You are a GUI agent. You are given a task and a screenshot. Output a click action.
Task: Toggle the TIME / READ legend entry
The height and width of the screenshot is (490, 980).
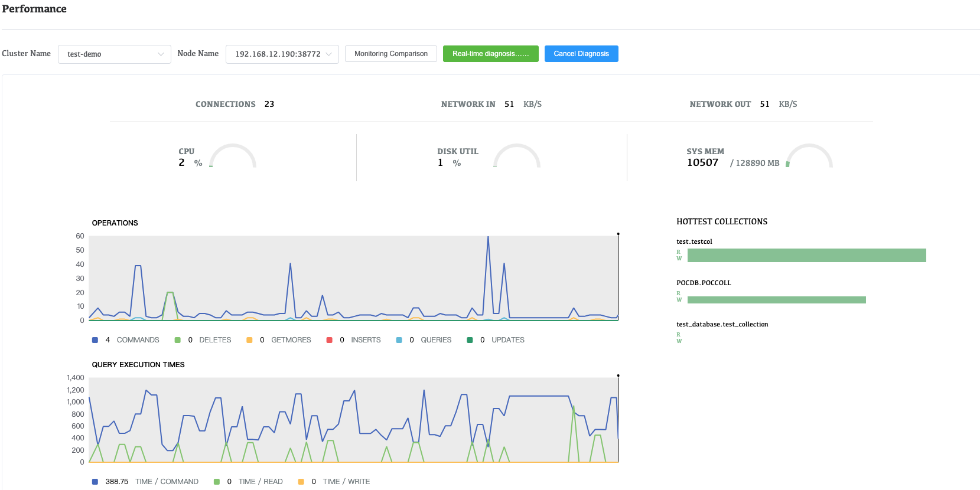(x=248, y=482)
